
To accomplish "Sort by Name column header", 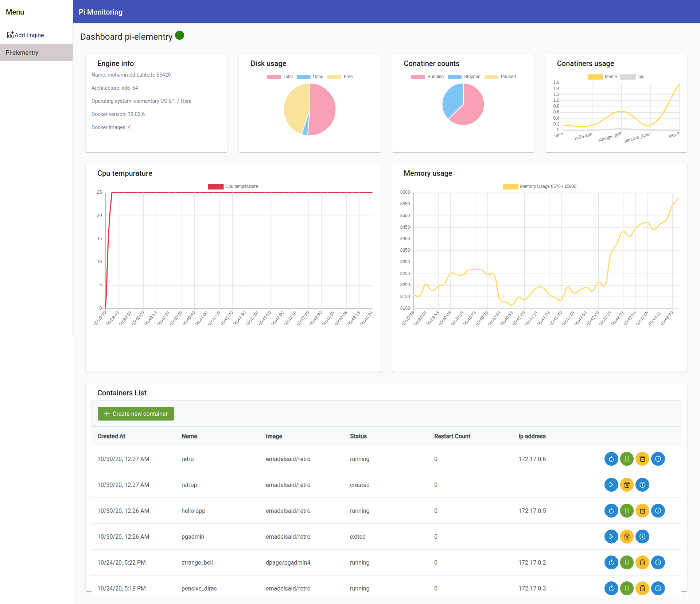I will [189, 436].
